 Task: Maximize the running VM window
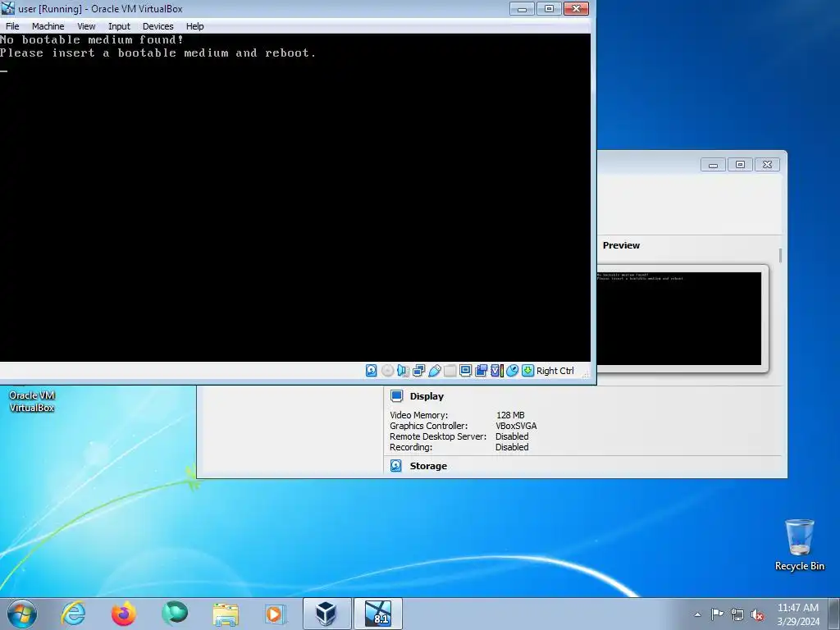tap(549, 8)
